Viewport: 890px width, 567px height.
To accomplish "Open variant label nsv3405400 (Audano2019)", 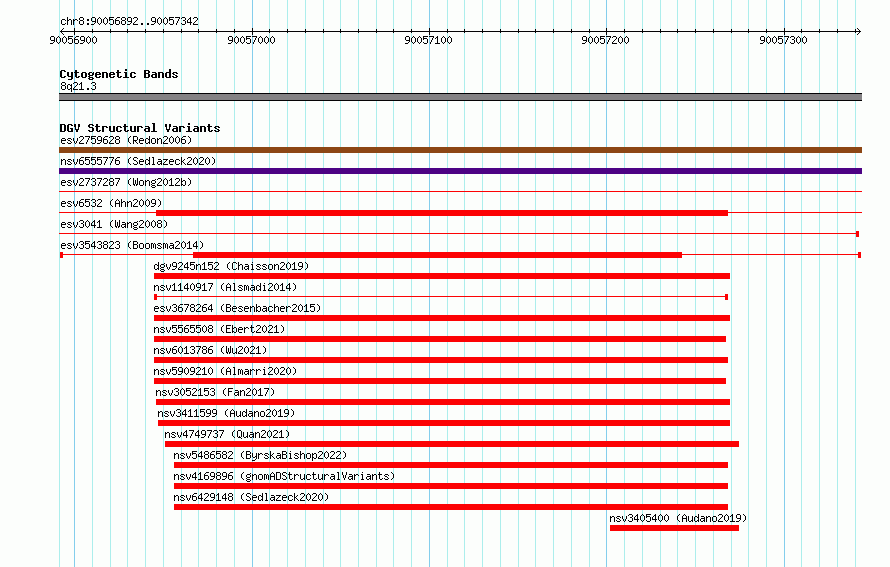I will pyautogui.click(x=678, y=518).
